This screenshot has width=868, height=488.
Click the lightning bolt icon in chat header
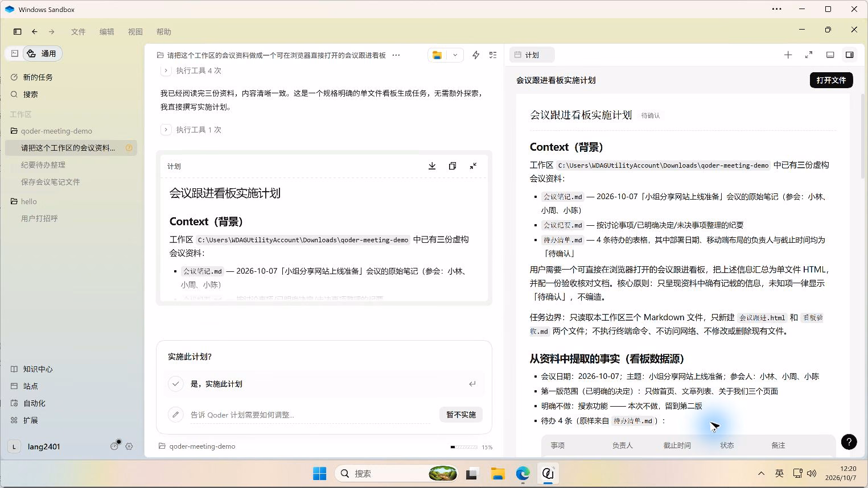[x=476, y=55]
